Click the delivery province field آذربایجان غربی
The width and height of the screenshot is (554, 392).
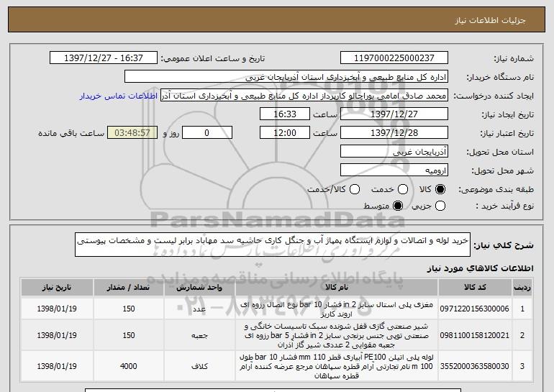[394, 152]
